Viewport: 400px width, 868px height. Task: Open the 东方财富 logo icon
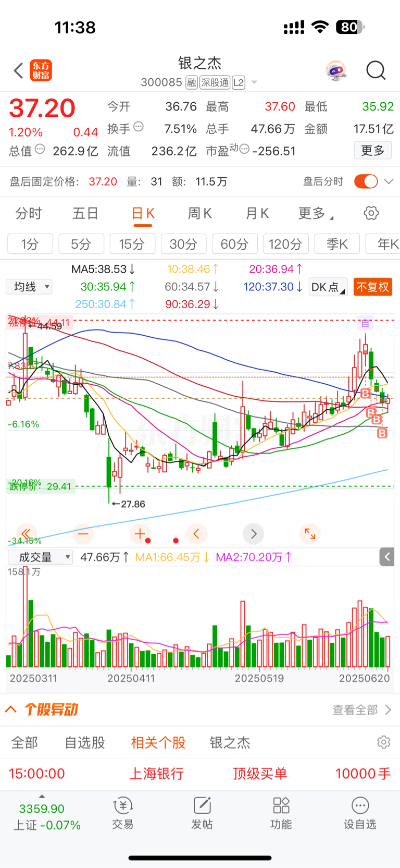pyautogui.click(x=41, y=70)
